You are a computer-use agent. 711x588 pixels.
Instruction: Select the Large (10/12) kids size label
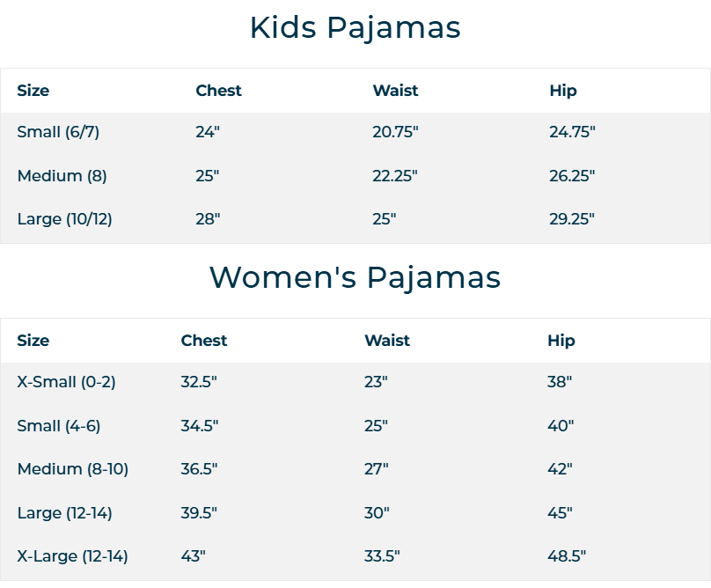pos(65,219)
